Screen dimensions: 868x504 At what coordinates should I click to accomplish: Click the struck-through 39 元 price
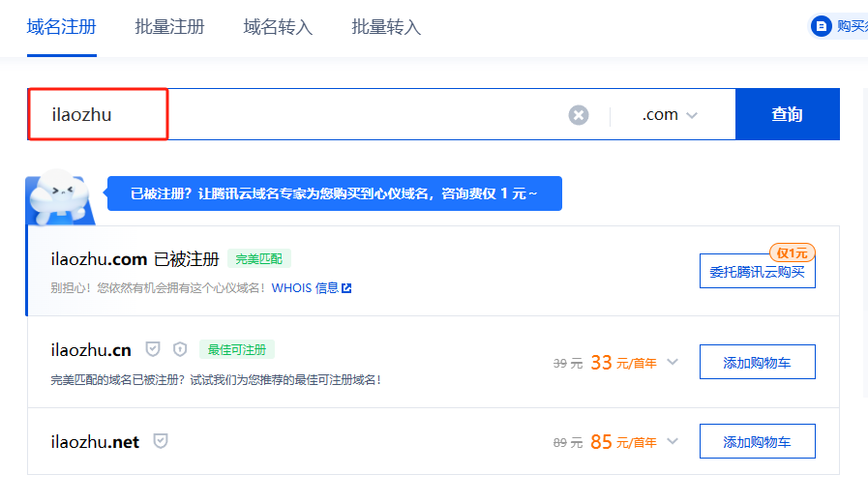pyautogui.click(x=568, y=364)
